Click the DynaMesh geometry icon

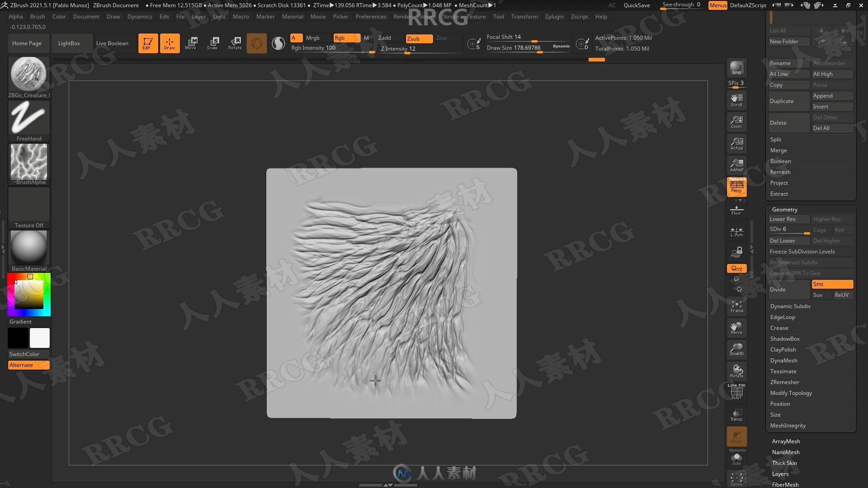tap(784, 360)
